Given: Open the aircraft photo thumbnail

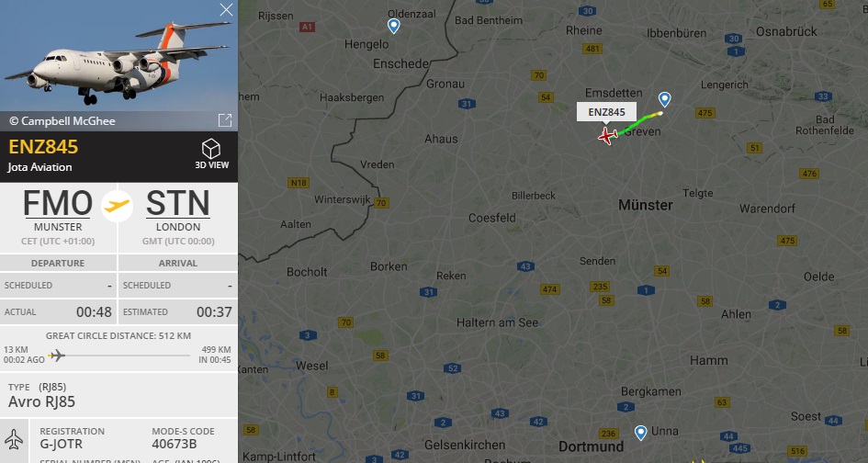Looking at the screenshot, I should (x=119, y=55).
